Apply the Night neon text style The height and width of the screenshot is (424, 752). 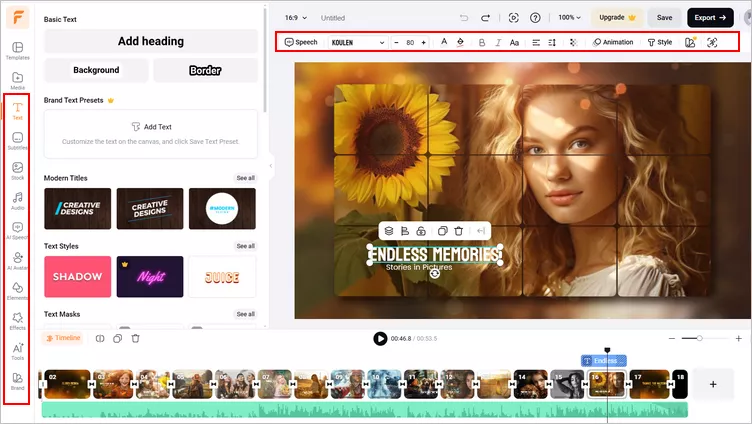click(150, 277)
